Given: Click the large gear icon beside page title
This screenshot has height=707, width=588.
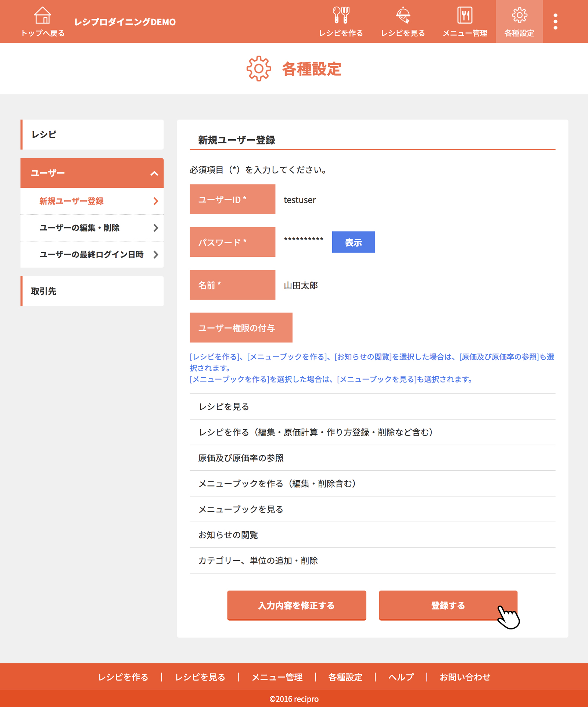Looking at the screenshot, I should (x=259, y=69).
